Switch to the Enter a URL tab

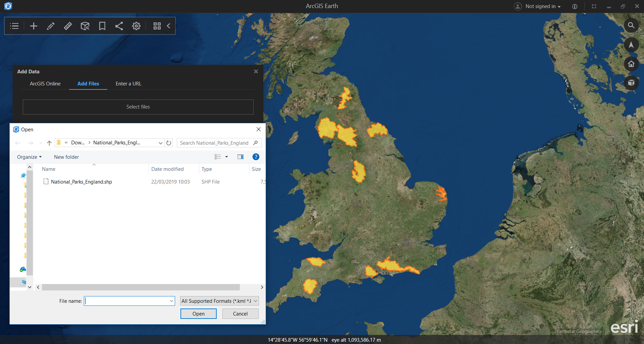point(128,84)
